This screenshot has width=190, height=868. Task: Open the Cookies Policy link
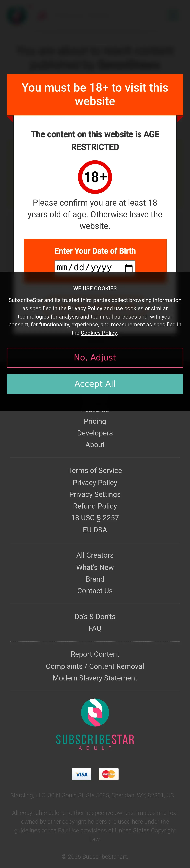pos(99,333)
